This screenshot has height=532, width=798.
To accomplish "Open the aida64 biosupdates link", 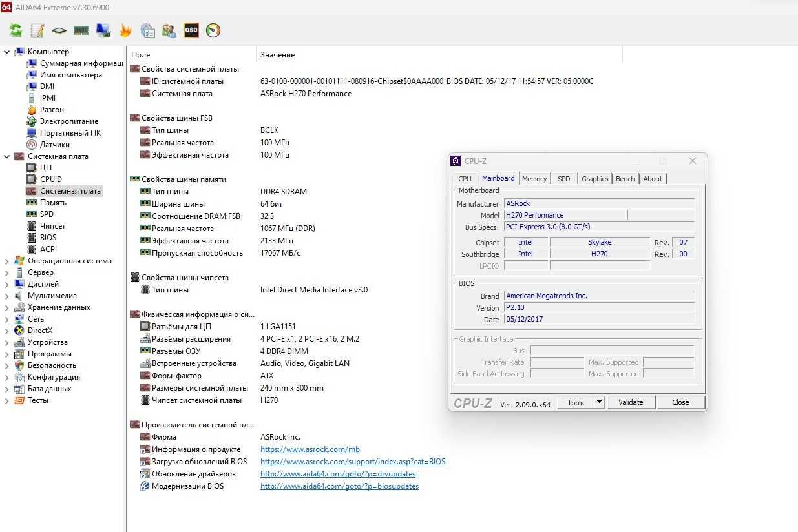I will 339,486.
